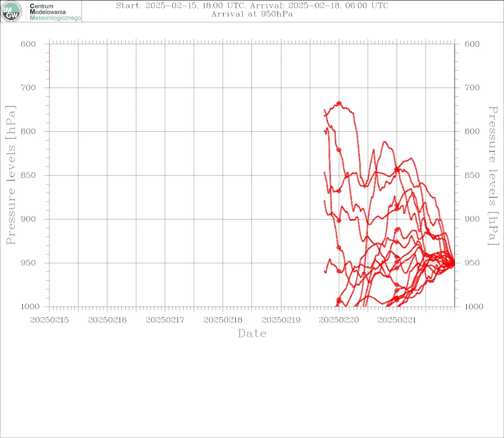Viewport: 504px width, 438px height.
Task: Click the 20250220 date label
Action: pyautogui.click(x=339, y=320)
